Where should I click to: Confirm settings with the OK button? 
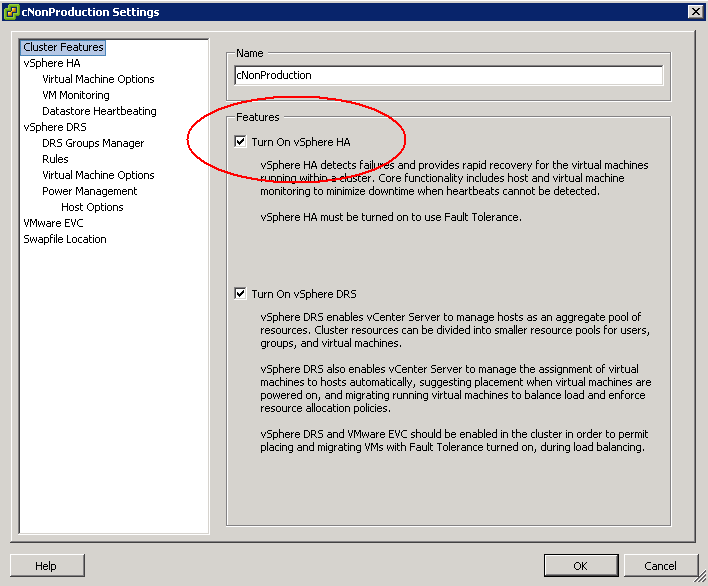(581, 566)
